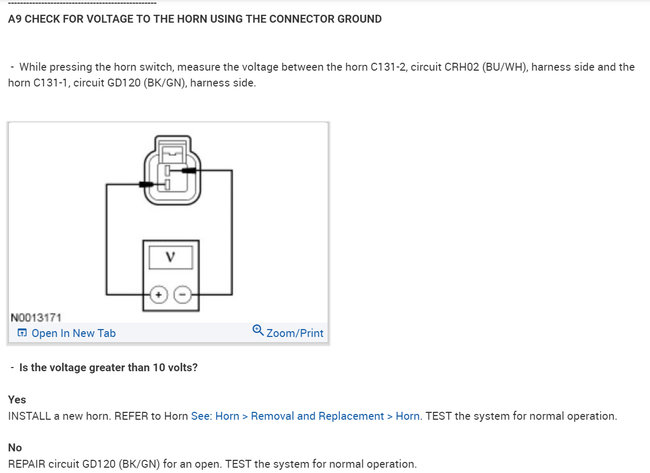This screenshot has height=473, width=650.
Task: Click the voltage greater than 10 volts question
Action: (108, 367)
